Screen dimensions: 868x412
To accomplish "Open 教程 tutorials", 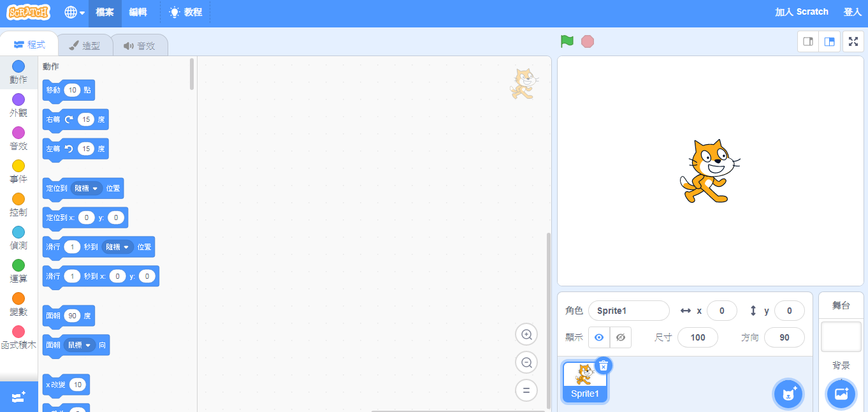I will 185,12.
